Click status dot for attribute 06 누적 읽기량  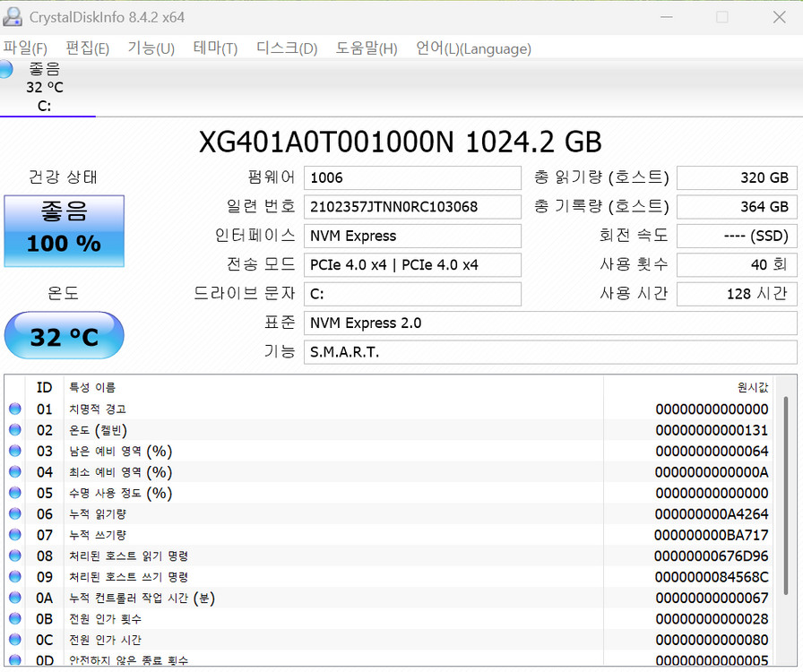tap(15, 513)
